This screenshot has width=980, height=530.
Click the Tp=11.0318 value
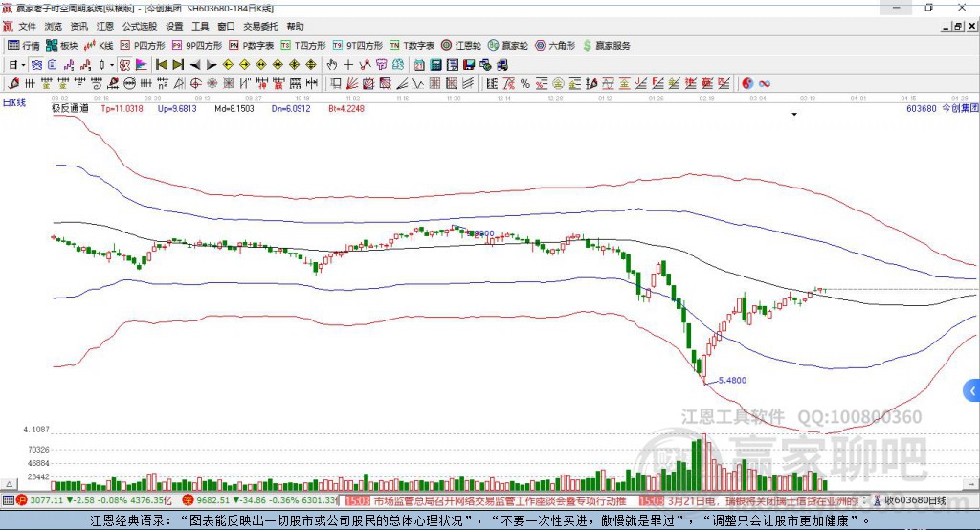[x=122, y=108]
